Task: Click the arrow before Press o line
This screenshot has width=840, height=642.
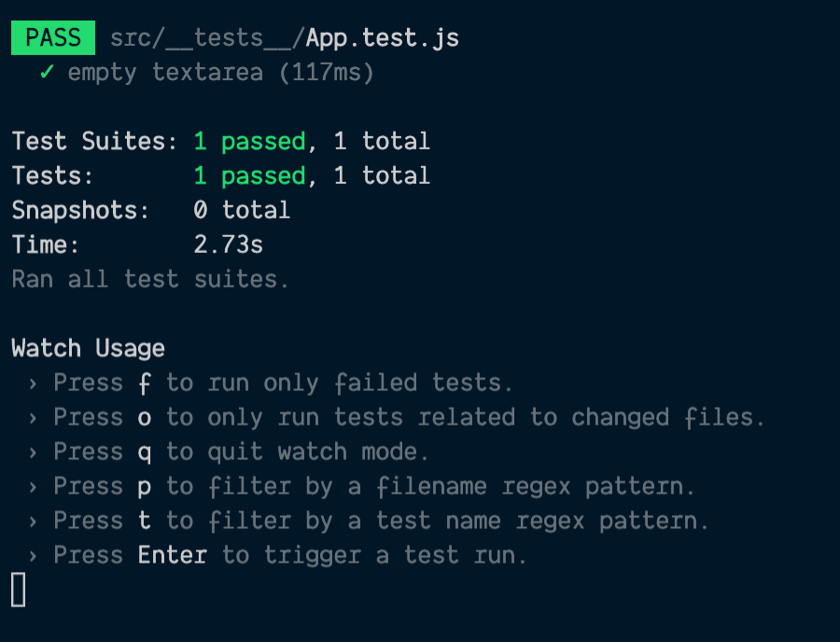Action: pos(34,418)
